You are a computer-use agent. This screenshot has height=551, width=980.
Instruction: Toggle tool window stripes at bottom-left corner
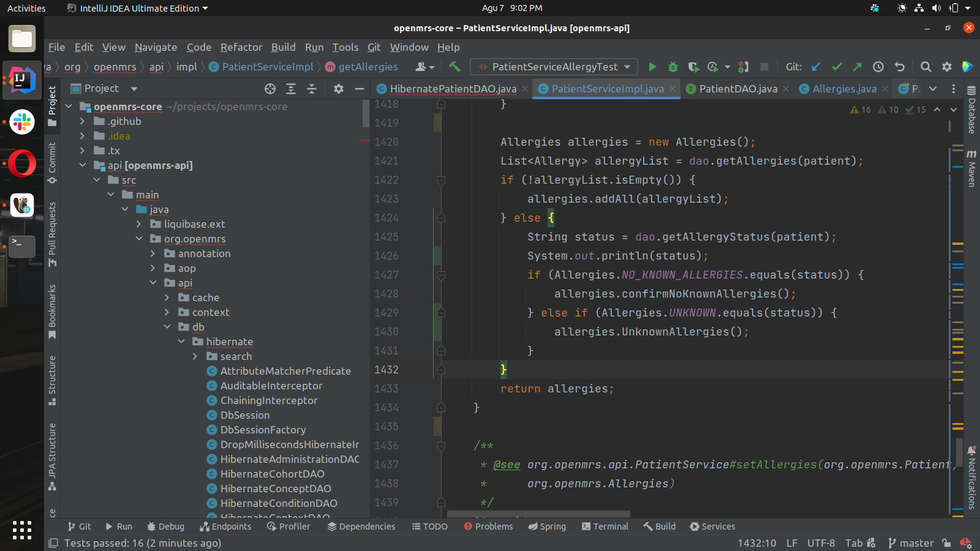click(x=53, y=543)
